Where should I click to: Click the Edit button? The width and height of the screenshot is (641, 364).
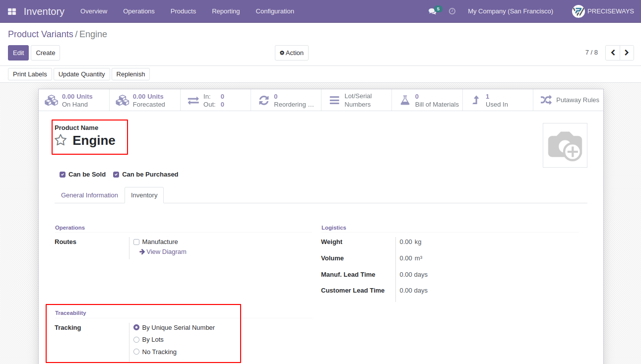pos(18,53)
